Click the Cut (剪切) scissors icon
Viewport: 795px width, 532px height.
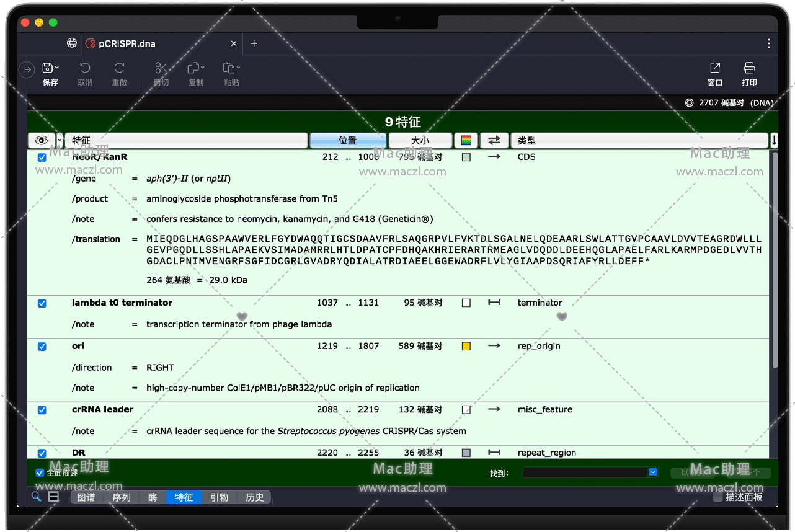click(161, 68)
